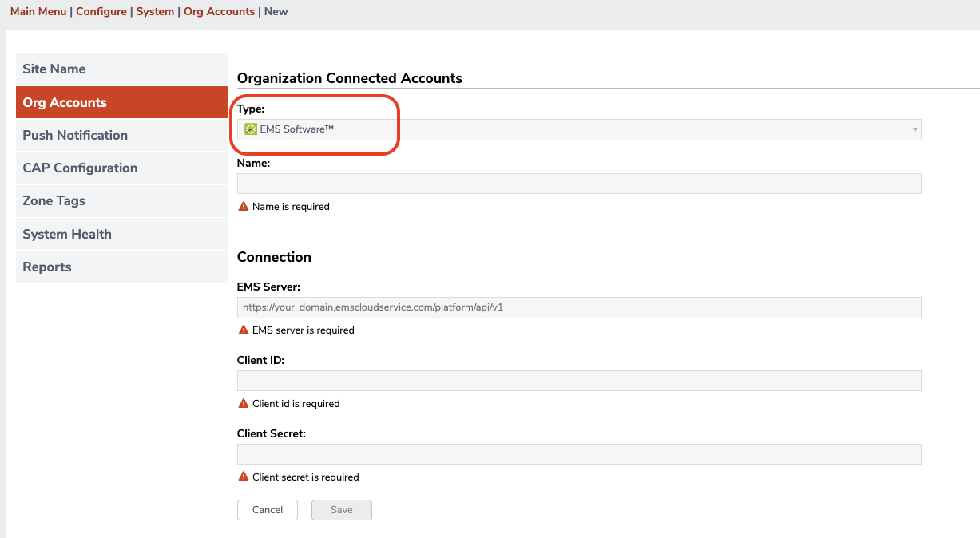Click the EMS server required warning icon
Screen dimensions: 980x538
244,330
